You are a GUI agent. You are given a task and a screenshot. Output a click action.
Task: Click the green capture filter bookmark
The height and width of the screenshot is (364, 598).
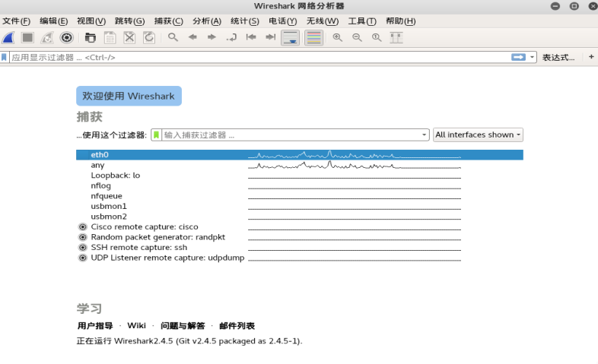[x=157, y=135]
